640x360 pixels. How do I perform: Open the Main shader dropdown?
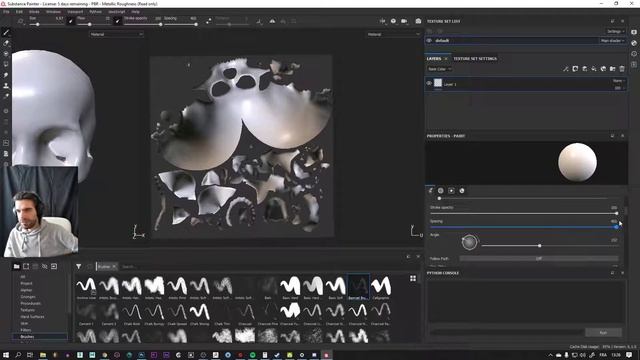[x=612, y=41]
